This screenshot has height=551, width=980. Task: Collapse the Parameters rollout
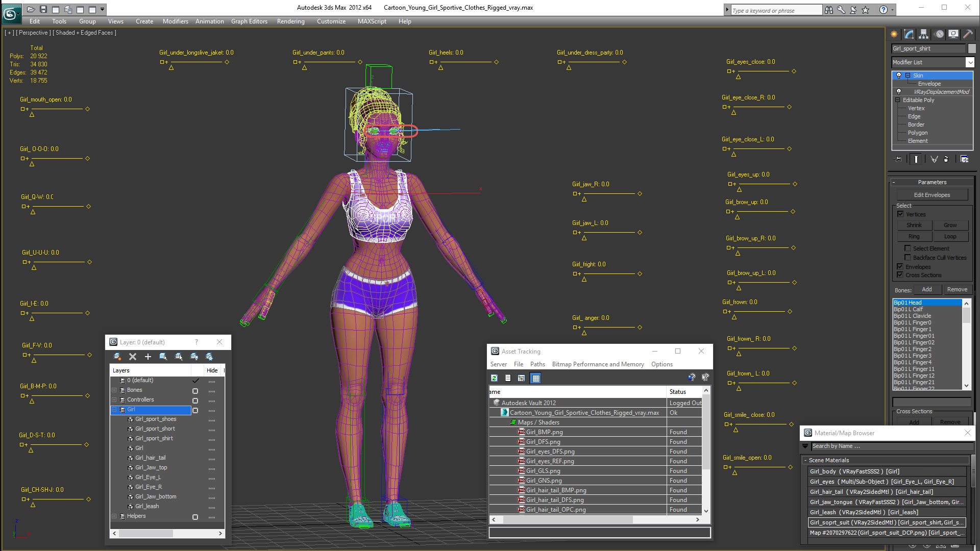pos(932,182)
